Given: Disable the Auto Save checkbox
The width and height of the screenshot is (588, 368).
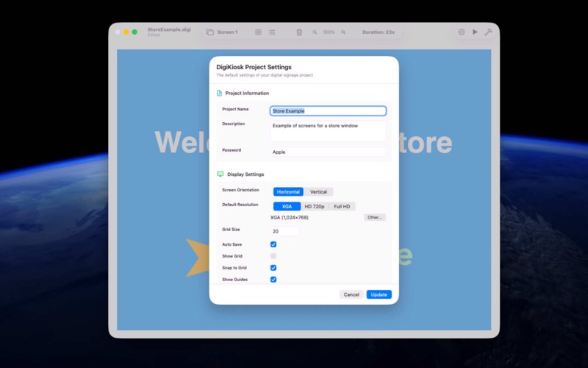Looking at the screenshot, I should (273, 244).
